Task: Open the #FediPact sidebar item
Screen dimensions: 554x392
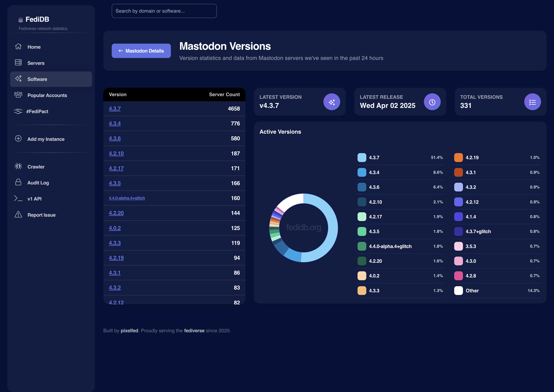Action: click(x=51, y=112)
